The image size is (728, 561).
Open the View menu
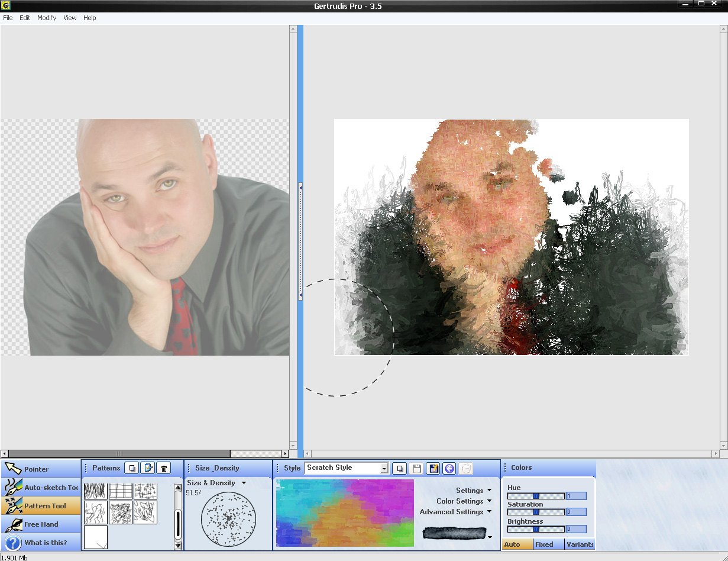70,18
